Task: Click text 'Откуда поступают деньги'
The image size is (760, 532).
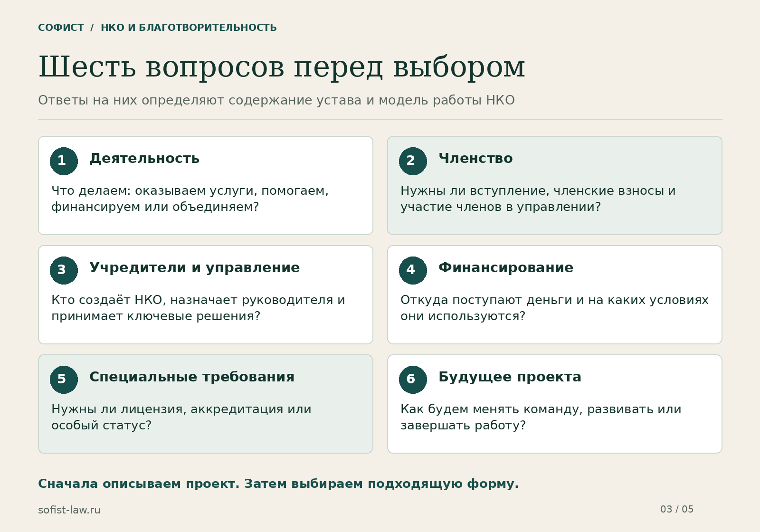Action: 487,300
